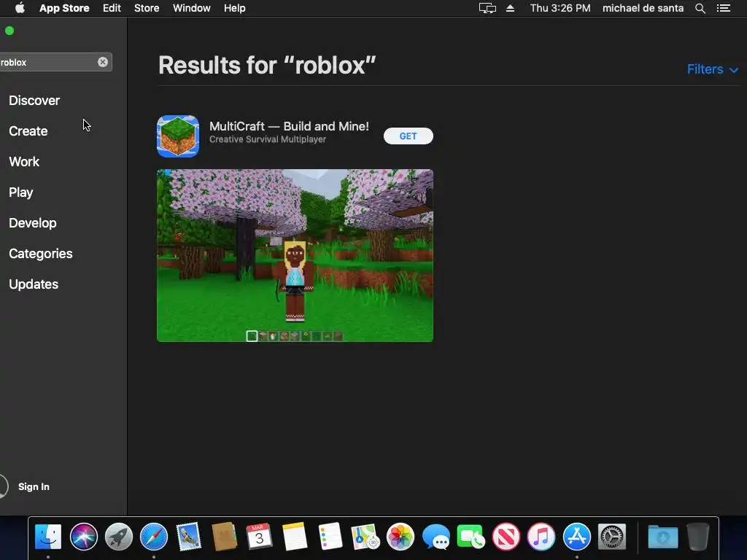This screenshot has width=747, height=560.
Task: Go to the Discover section
Action: (34, 101)
